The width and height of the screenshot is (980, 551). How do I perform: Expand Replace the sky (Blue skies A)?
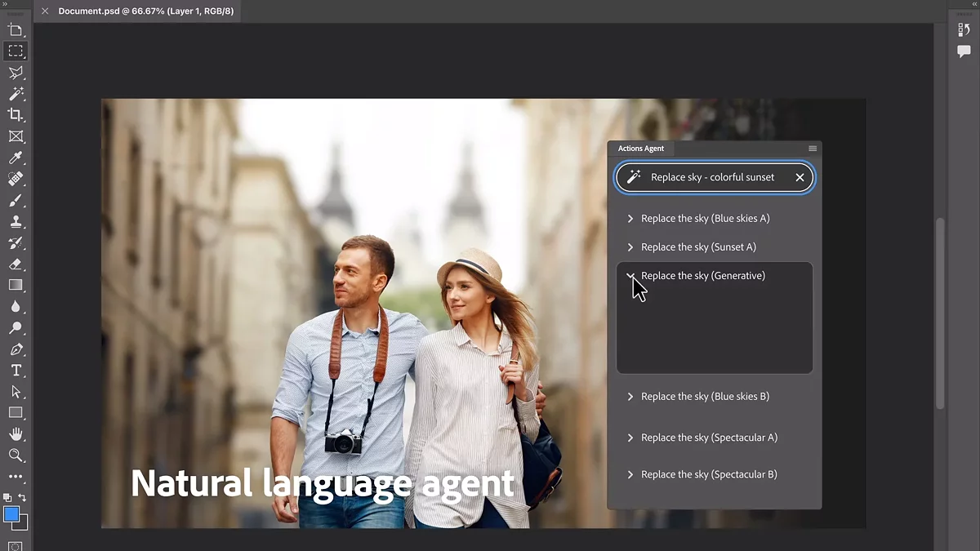pyautogui.click(x=630, y=219)
